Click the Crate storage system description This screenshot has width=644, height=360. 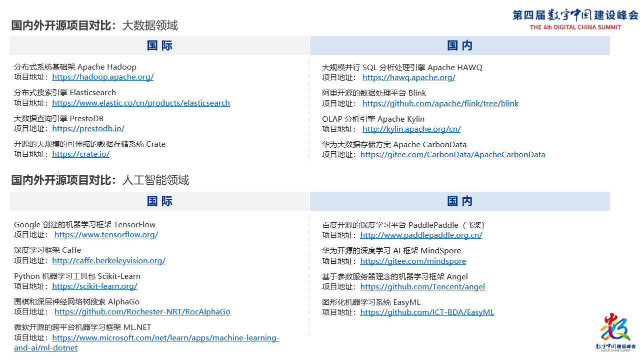coord(89,144)
